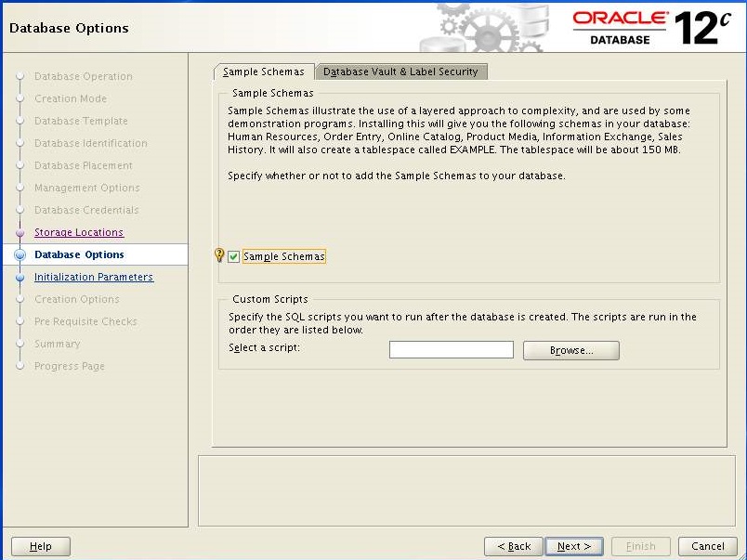Focus the Select a script input field
Viewport: 747px width, 560px height.
[452, 349]
